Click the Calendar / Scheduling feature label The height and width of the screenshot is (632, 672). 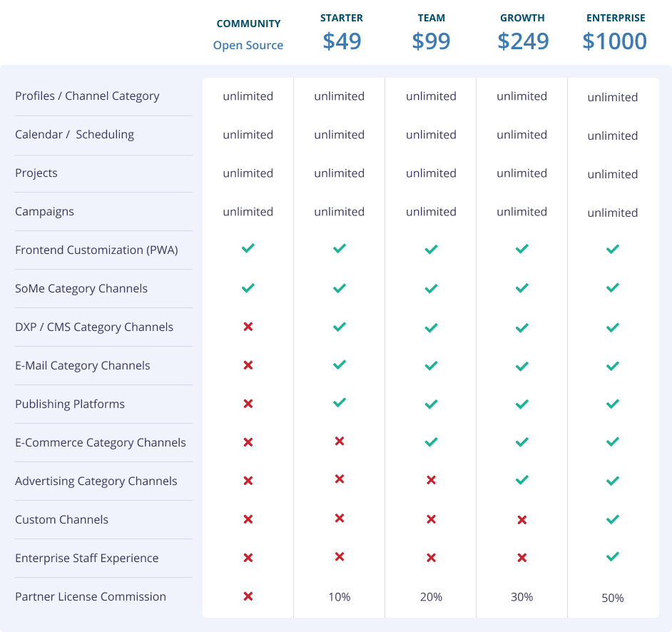(74, 134)
